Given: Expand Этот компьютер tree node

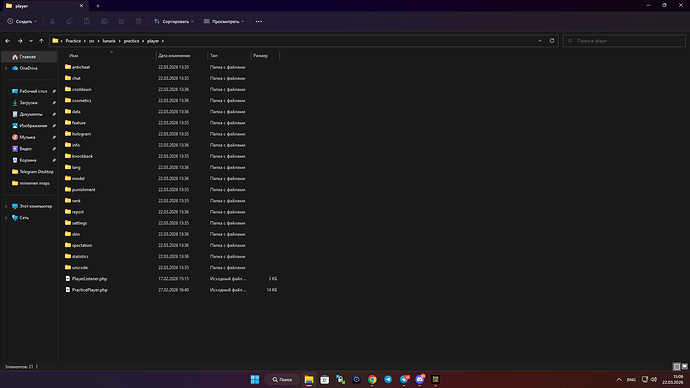Looking at the screenshot, I should pos(6,206).
